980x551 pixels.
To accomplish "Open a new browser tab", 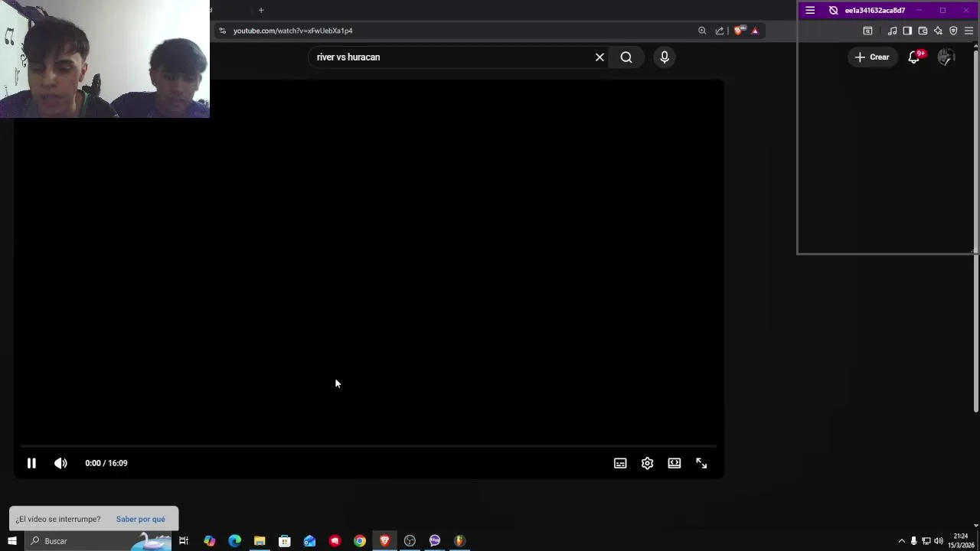I will (261, 10).
